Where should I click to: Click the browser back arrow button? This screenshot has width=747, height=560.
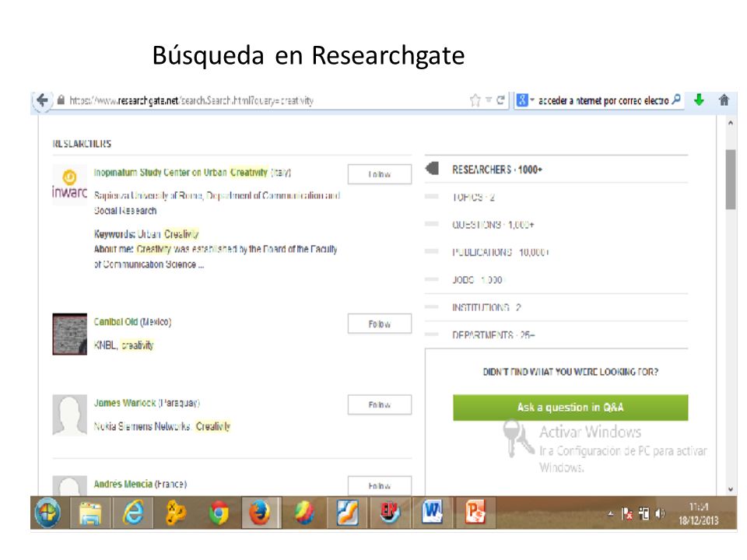click(42, 100)
